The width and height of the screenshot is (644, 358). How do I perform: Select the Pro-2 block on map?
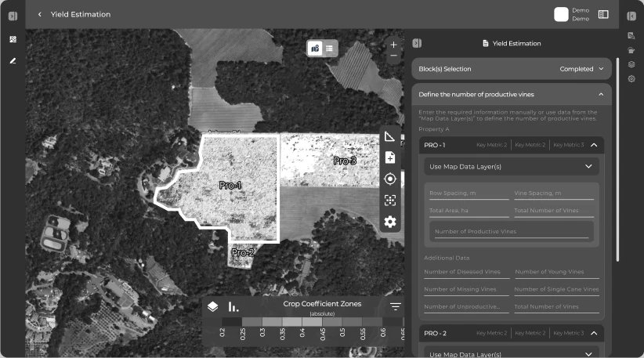click(x=242, y=253)
